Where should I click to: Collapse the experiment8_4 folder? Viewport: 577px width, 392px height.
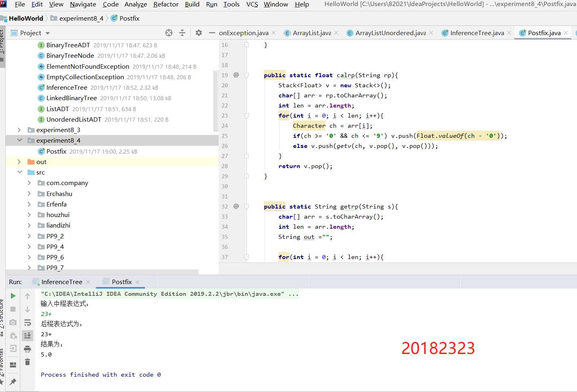coord(19,140)
